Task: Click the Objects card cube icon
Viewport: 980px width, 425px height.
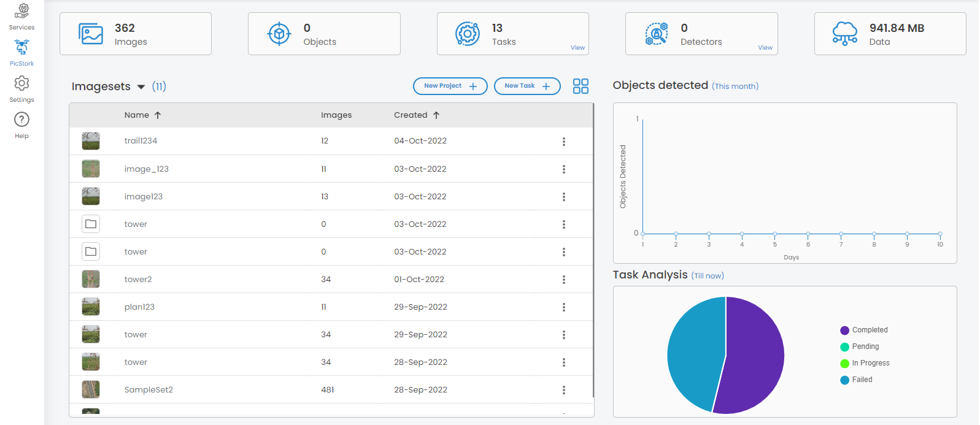Action: (279, 34)
